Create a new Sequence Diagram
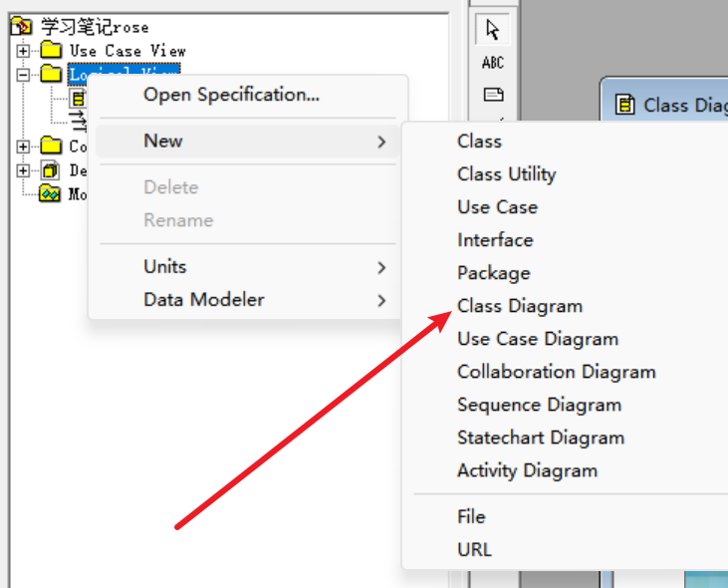The height and width of the screenshot is (588, 728). click(x=539, y=405)
